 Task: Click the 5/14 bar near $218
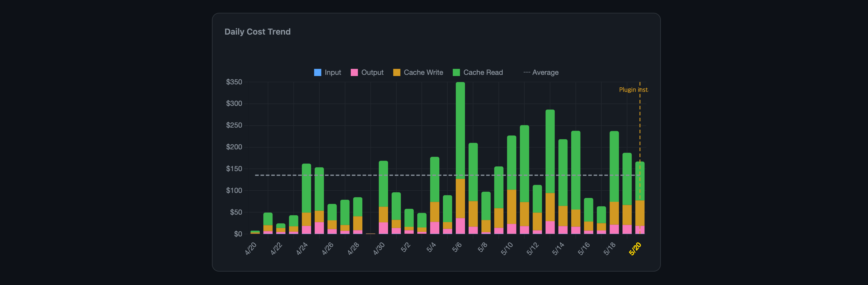click(563, 187)
